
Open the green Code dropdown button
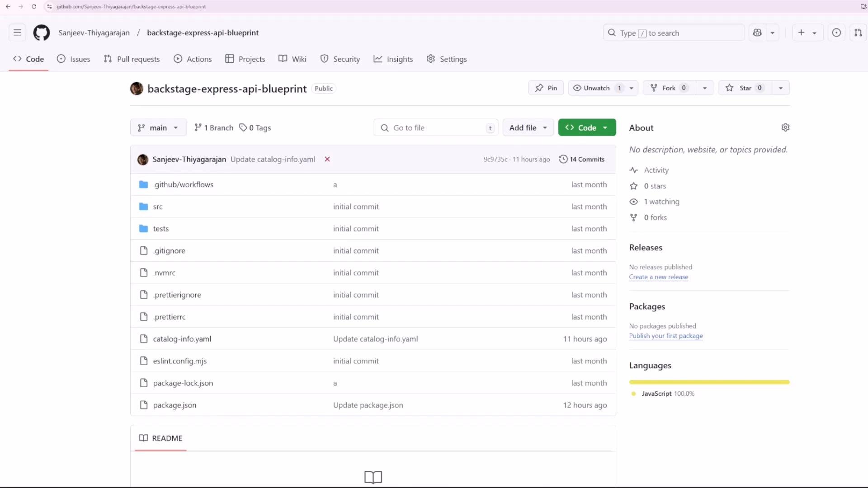pyautogui.click(x=587, y=127)
